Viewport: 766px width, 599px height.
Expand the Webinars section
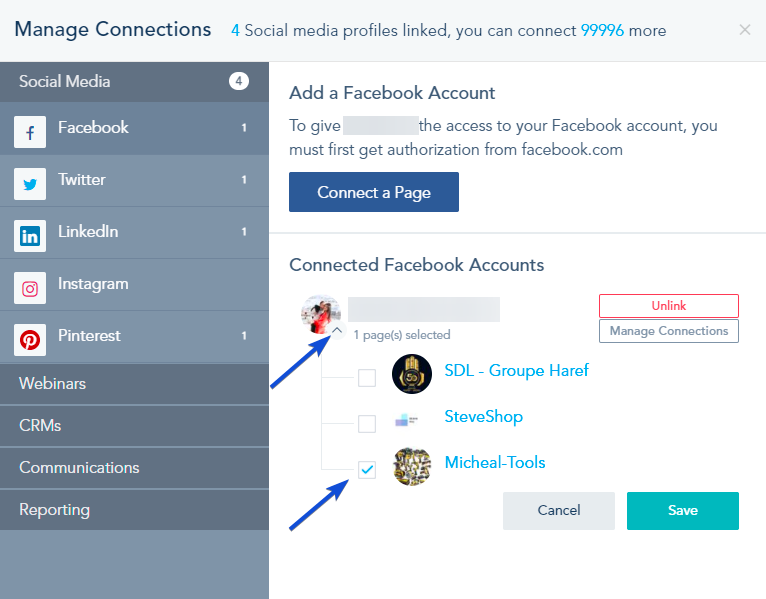point(134,384)
